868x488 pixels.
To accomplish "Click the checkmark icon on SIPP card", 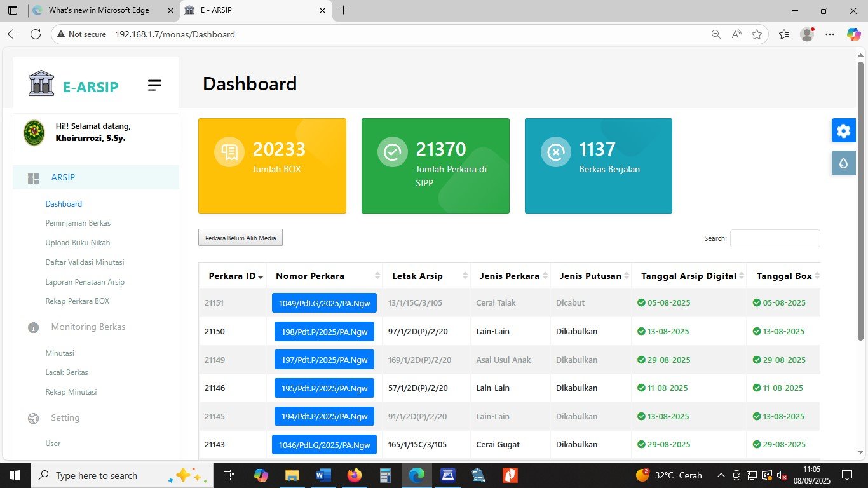I will [393, 152].
